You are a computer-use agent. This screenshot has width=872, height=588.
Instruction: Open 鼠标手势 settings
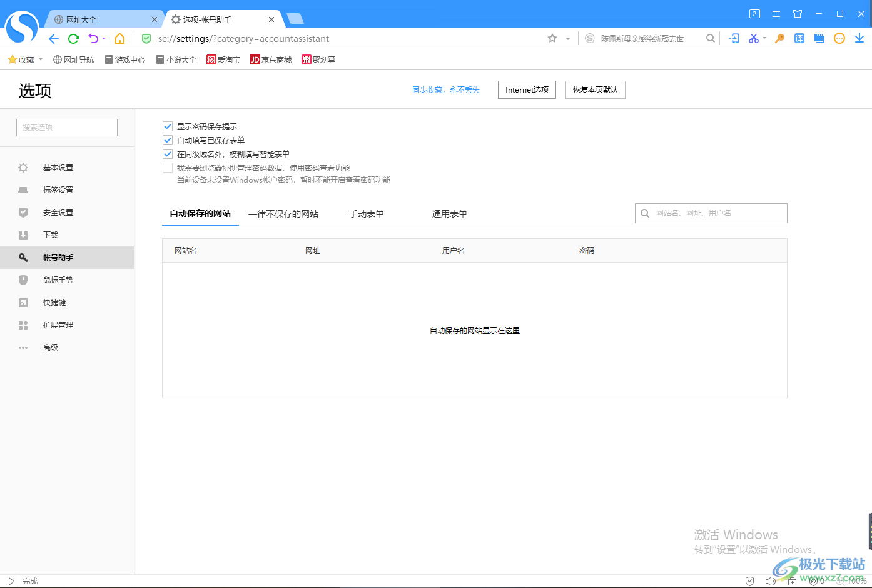click(67, 280)
